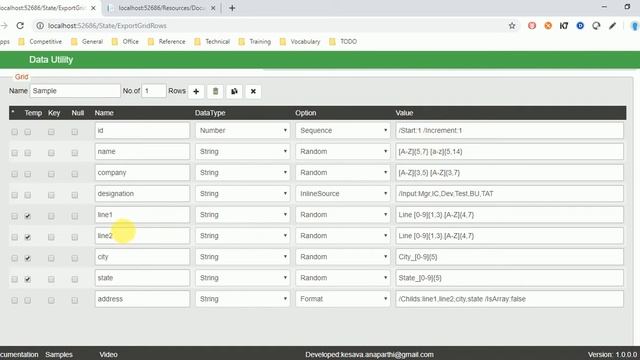Viewport: 640px width, 360px height.
Task: Click the grid Name field containing Sample
Action: (x=75, y=91)
